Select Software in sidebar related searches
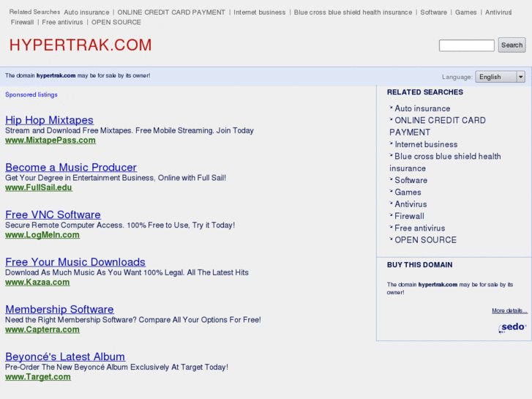Screen dimensions: 532x399 point(411,180)
